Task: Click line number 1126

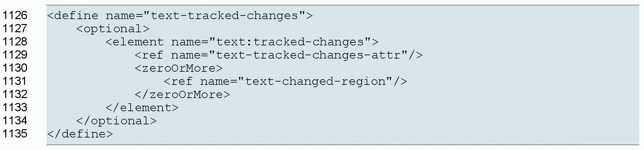Action: click(15, 15)
